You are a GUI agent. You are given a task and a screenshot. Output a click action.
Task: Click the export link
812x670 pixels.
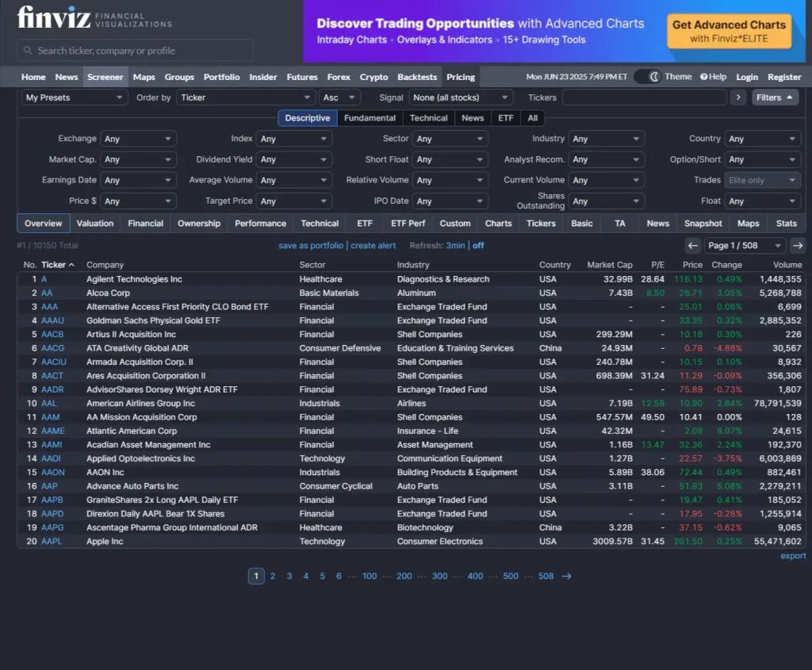(793, 556)
